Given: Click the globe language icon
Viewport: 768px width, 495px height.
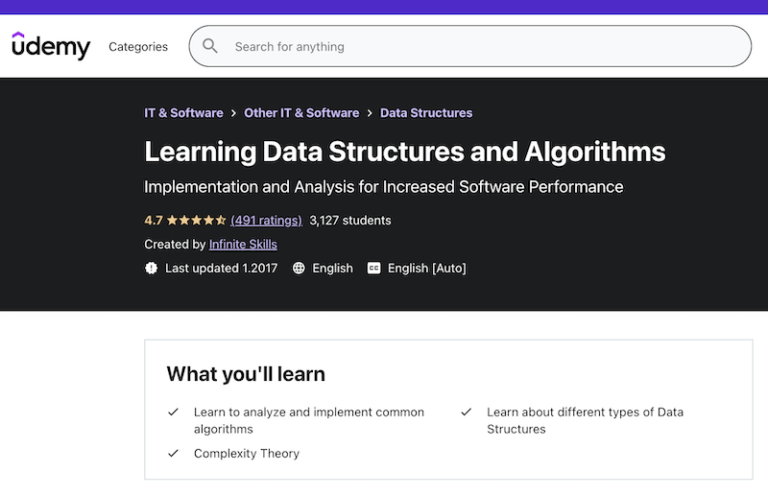Looking at the screenshot, I should 299,268.
